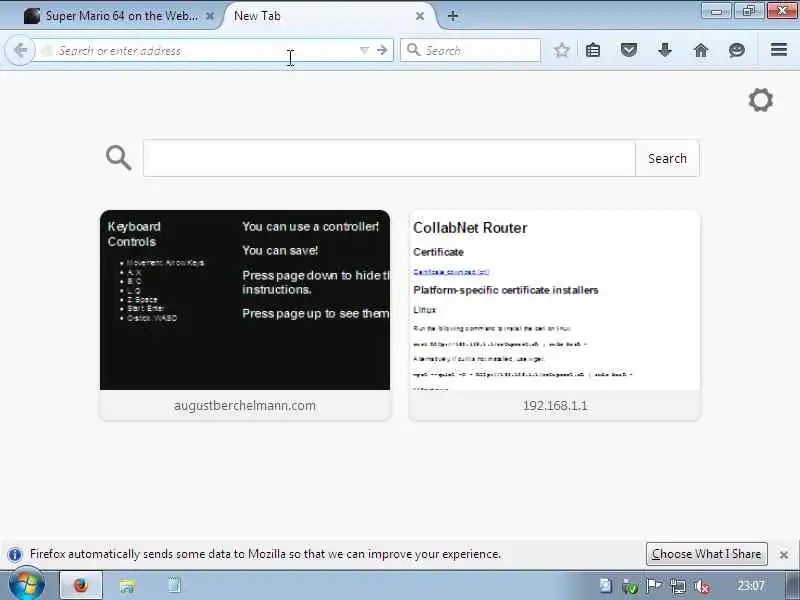Click the Search button on new tab page

(667, 158)
